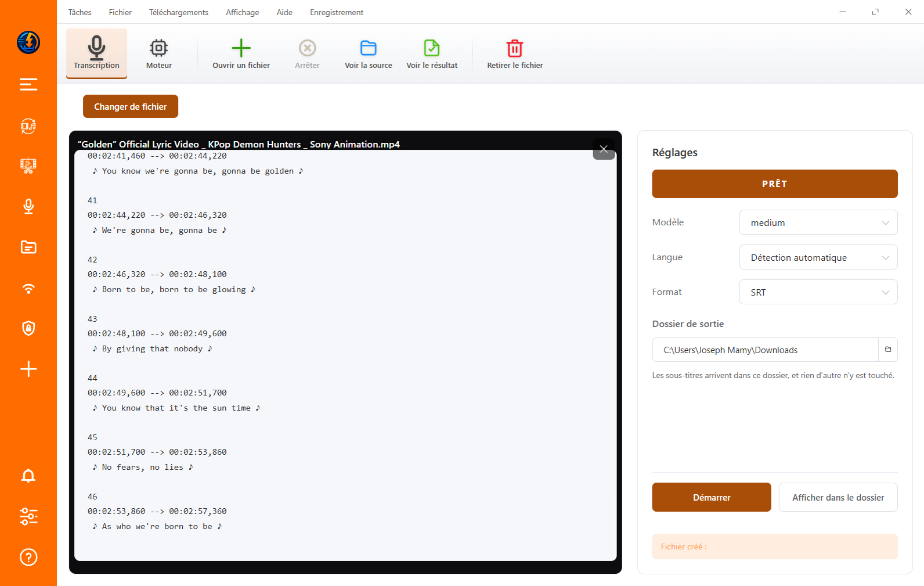This screenshot has width=924, height=586.
Task: Open the Téléchargements menu
Action: click(x=179, y=12)
